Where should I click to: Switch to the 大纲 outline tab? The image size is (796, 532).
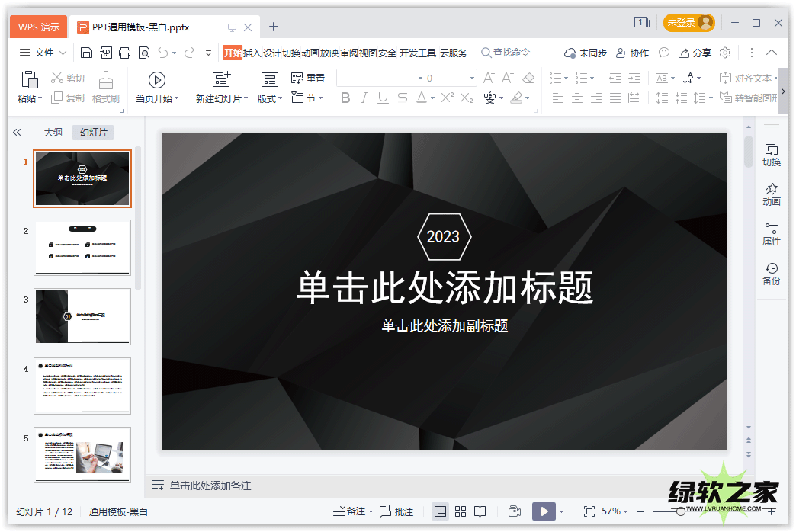coord(53,132)
